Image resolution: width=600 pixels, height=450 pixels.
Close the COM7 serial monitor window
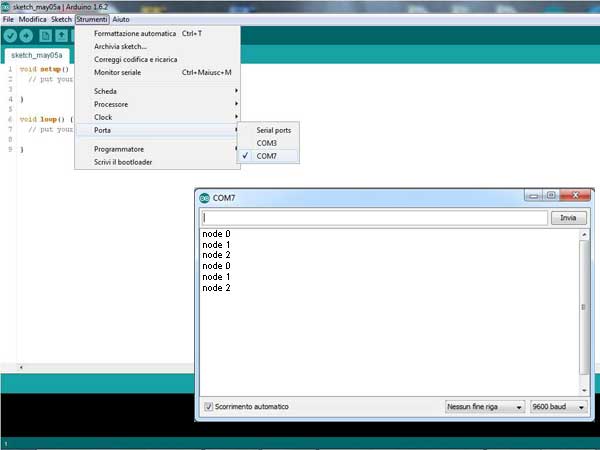click(575, 196)
